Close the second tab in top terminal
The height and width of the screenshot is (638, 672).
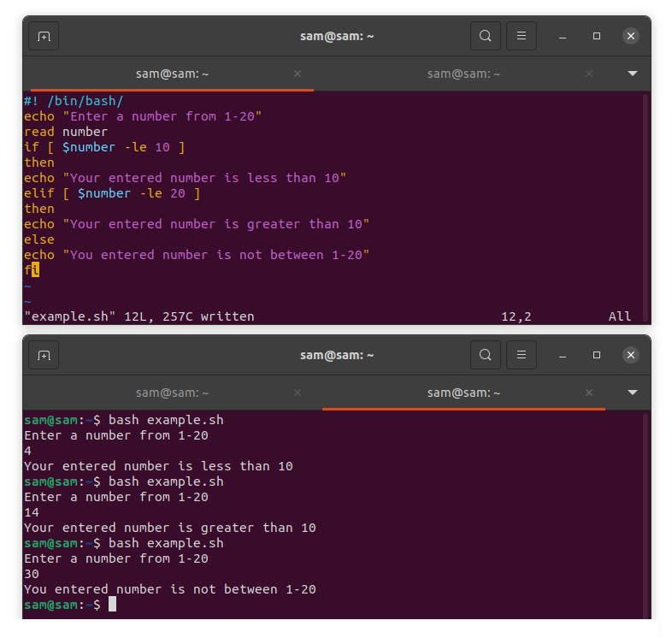[589, 74]
